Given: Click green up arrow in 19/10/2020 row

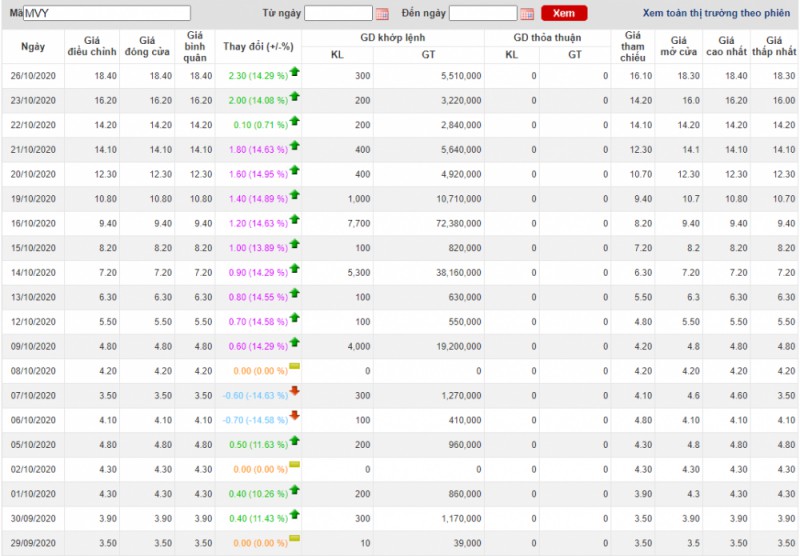Looking at the screenshot, I should coord(295,196).
